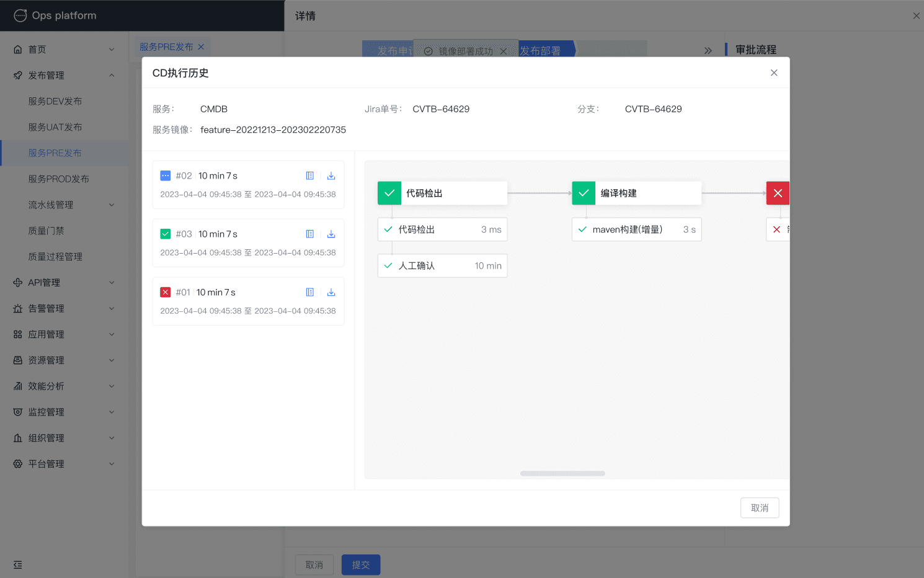The image size is (924, 578).
Task: Open the details icon for run #03
Action: pyautogui.click(x=310, y=234)
